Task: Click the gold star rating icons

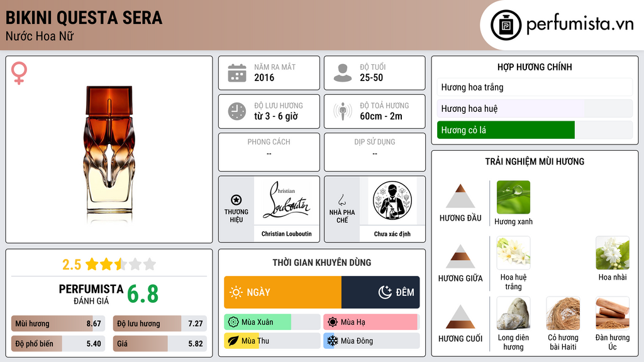Action: 121,265
